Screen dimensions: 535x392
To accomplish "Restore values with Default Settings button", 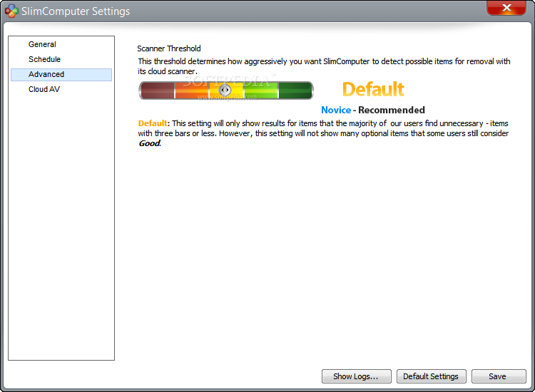I will point(432,376).
